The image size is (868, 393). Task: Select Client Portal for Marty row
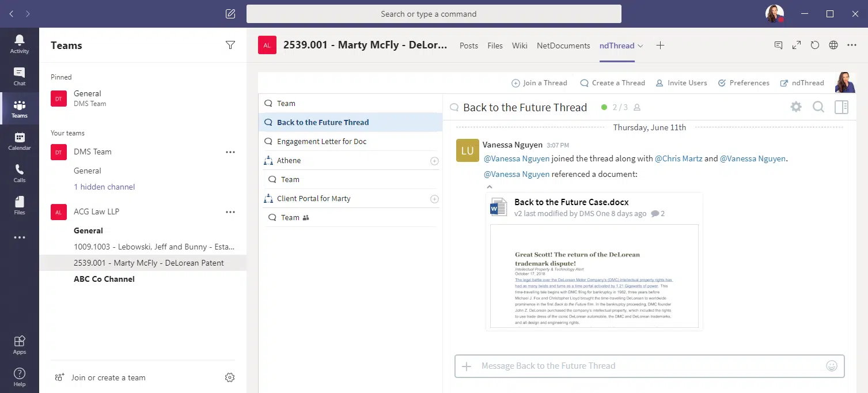click(x=350, y=198)
